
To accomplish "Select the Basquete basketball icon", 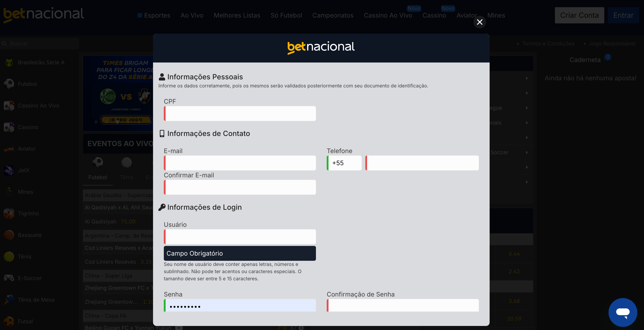I will (x=9, y=235).
